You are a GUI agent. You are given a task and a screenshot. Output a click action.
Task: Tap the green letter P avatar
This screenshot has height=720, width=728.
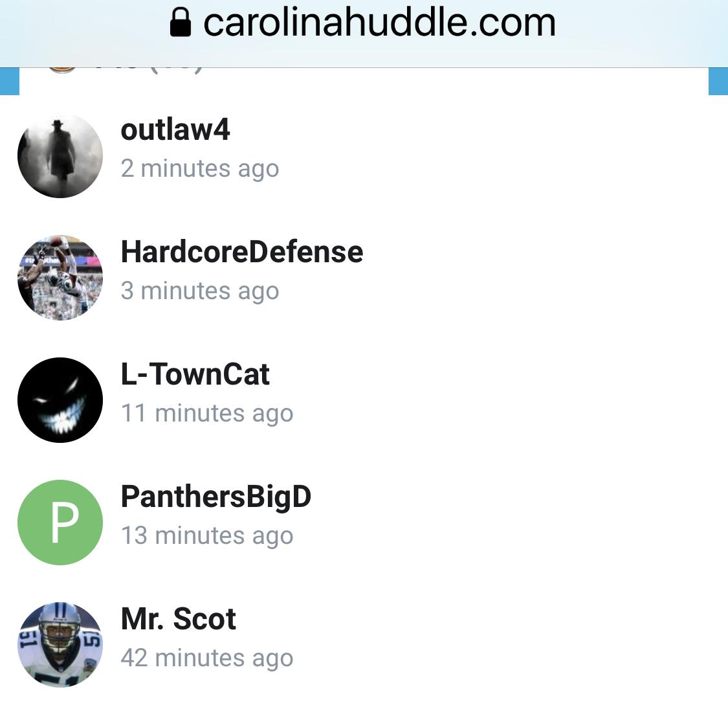pyautogui.click(x=60, y=523)
